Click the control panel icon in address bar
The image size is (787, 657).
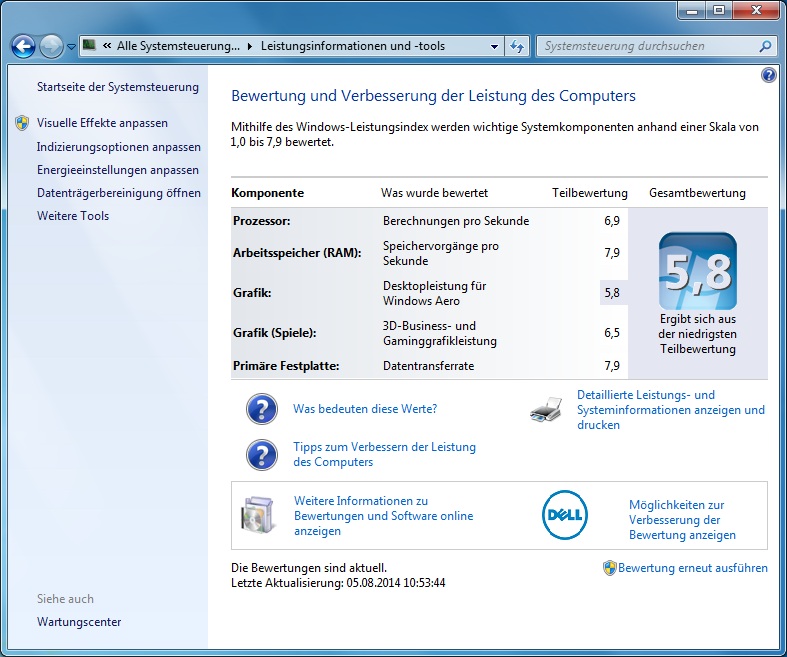click(89, 46)
